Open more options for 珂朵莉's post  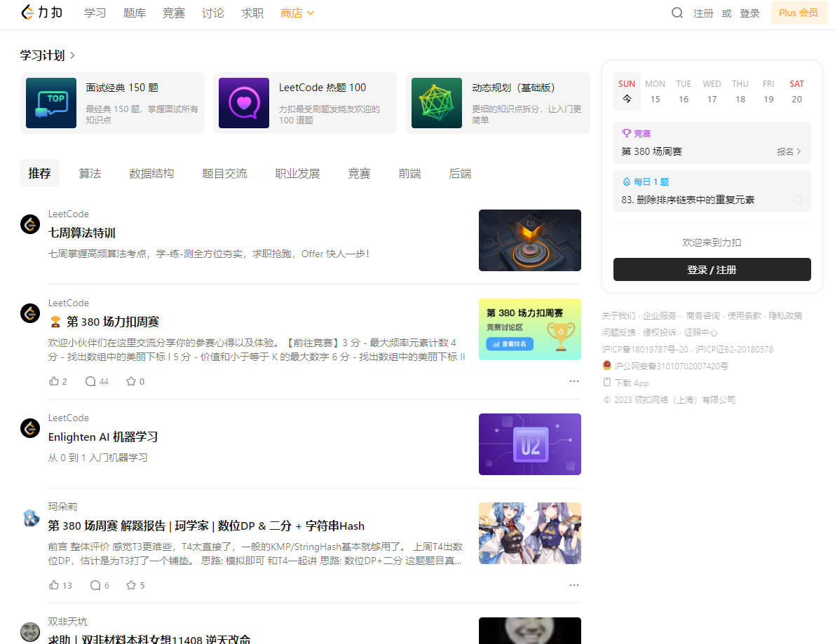coord(574,585)
